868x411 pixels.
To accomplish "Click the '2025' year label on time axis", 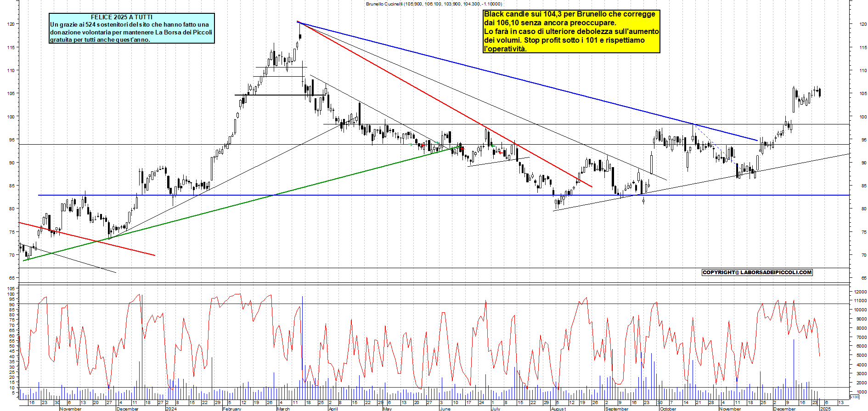I will 825,409.
